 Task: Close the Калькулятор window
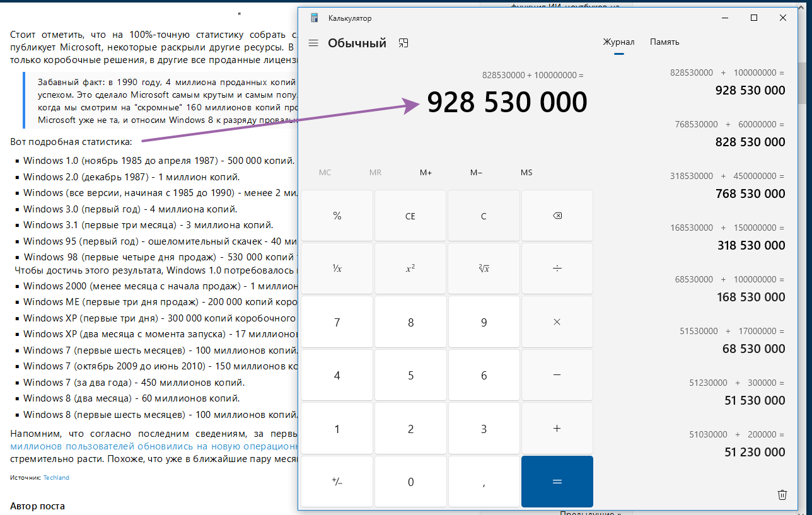[782, 18]
